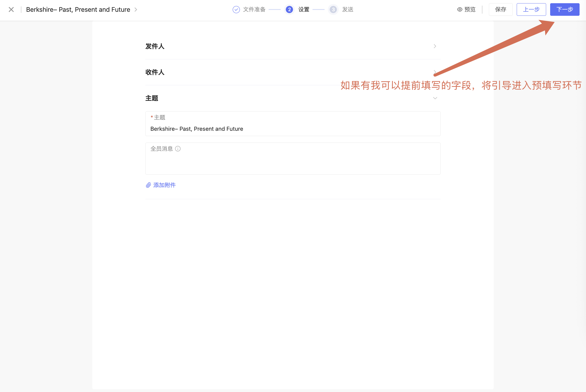The image size is (586, 392).
Task: Go to the 发送 step label
Action: click(348, 10)
